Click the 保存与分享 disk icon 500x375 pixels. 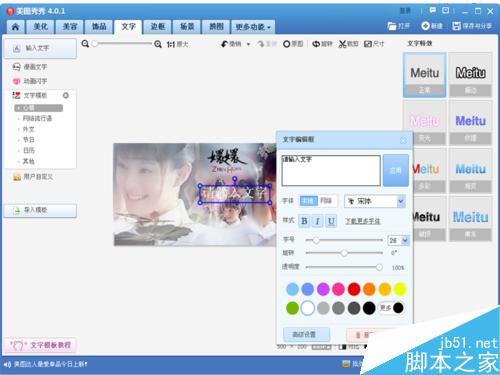click(x=456, y=26)
